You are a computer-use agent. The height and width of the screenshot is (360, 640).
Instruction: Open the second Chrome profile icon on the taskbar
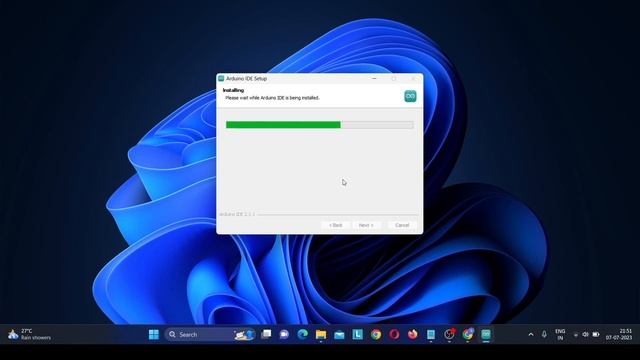point(468,335)
